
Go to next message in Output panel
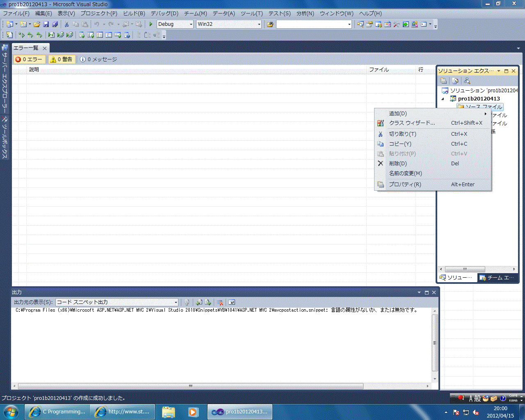coord(208,302)
